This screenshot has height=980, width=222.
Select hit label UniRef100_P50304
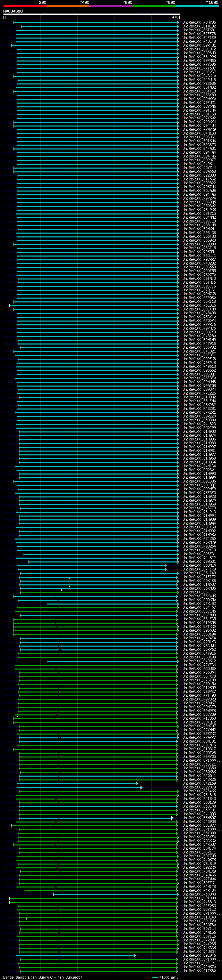(199, 673)
